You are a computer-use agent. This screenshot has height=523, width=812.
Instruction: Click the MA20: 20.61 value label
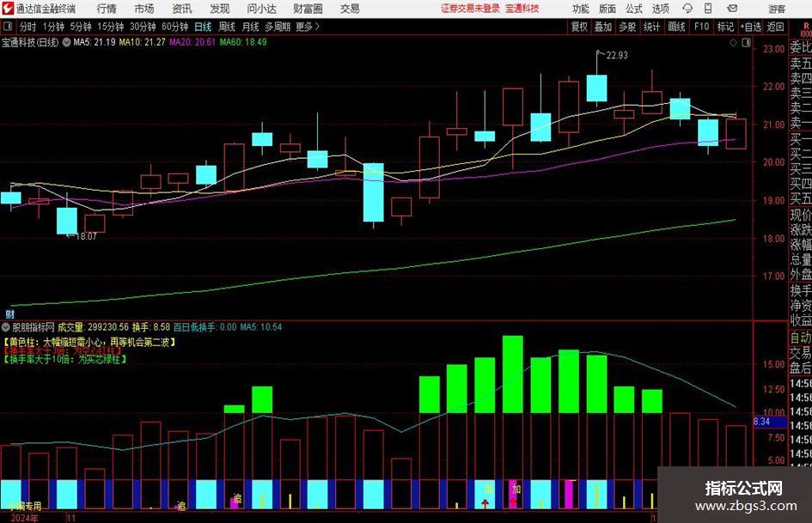pyautogui.click(x=192, y=42)
